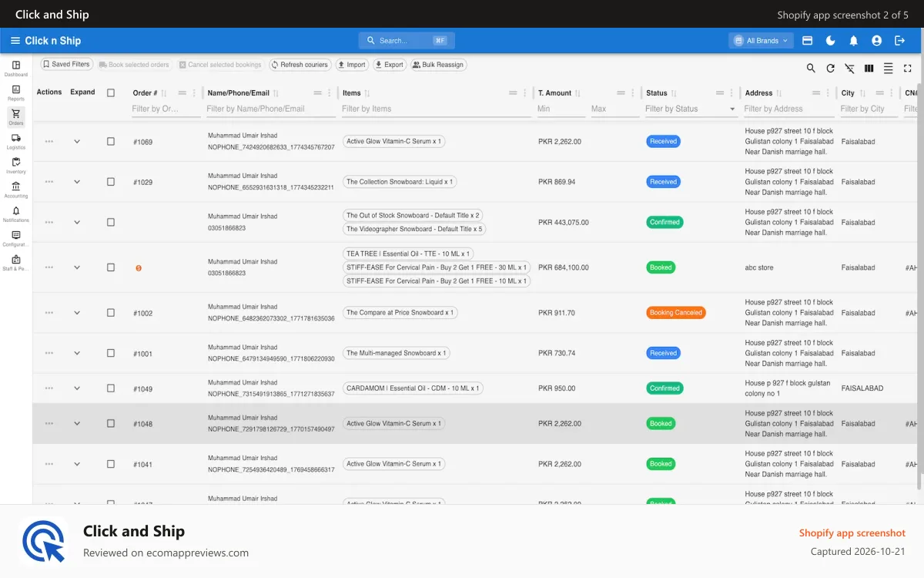Click the header Search box
Viewport: 924px width, 578px height.
(407, 41)
